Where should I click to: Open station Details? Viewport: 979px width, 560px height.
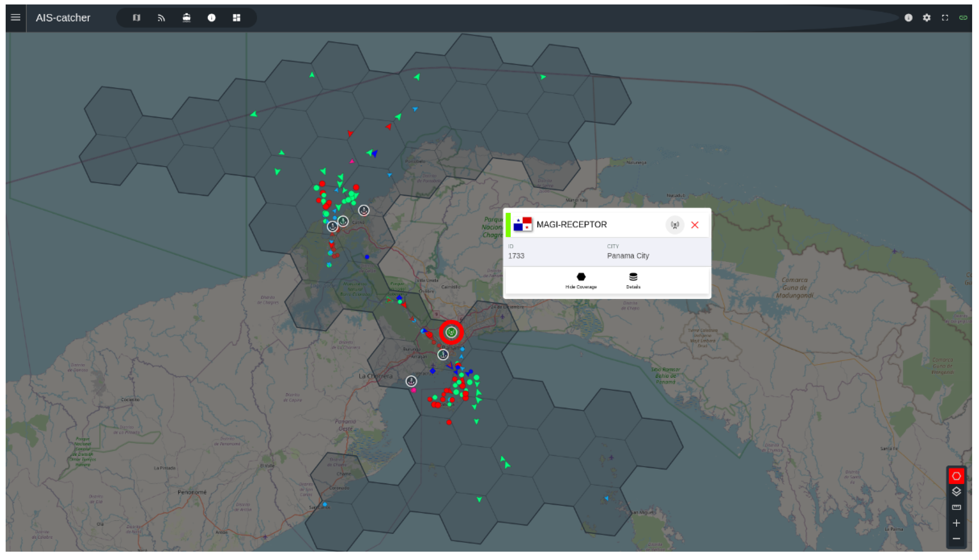coord(633,280)
